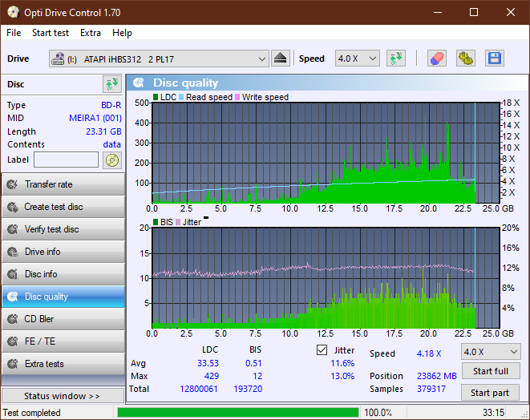Click the Transfer rate sidebar icon
530x420 pixels.
13,184
